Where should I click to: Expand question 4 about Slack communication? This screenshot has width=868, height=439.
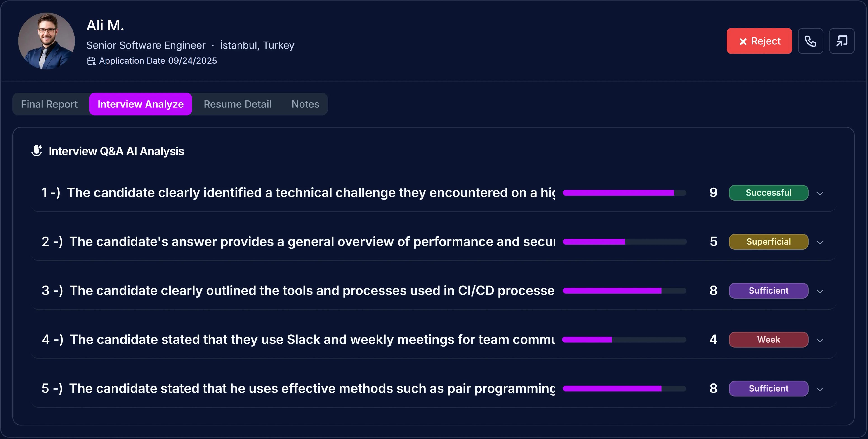click(x=820, y=340)
